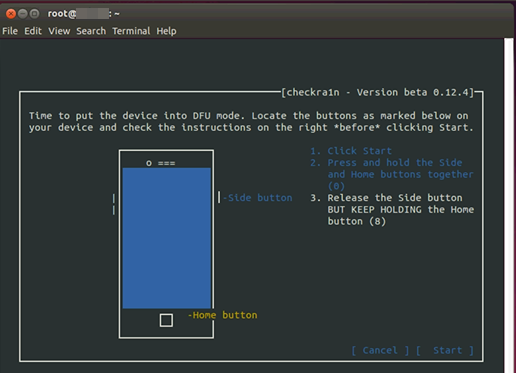Open the View menu
The width and height of the screenshot is (516, 373).
coord(59,31)
